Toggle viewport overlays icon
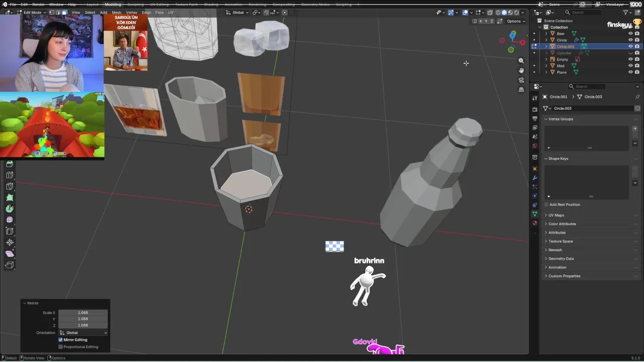Screen dimensions: 644x362 465,12
